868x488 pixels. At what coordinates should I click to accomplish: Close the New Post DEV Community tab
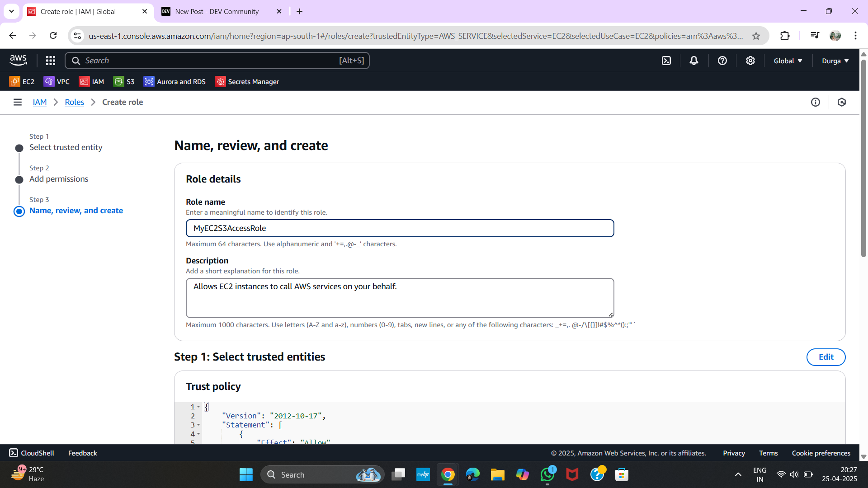pyautogui.click(x=279, y=11)
